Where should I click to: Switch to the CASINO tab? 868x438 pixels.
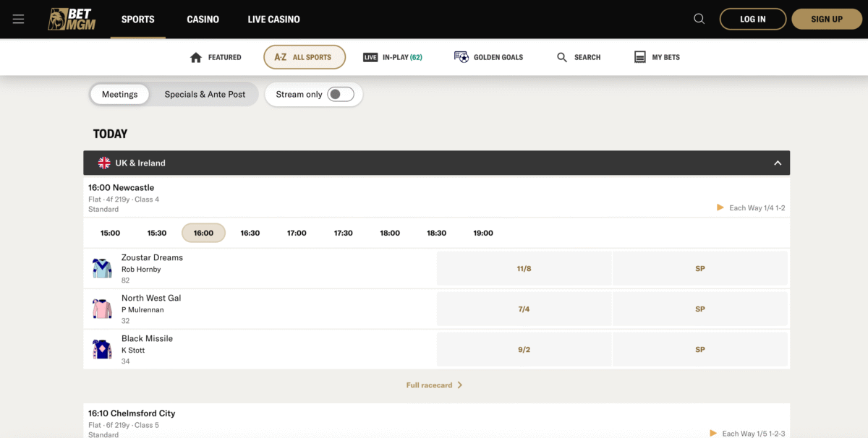coord(203,20)
